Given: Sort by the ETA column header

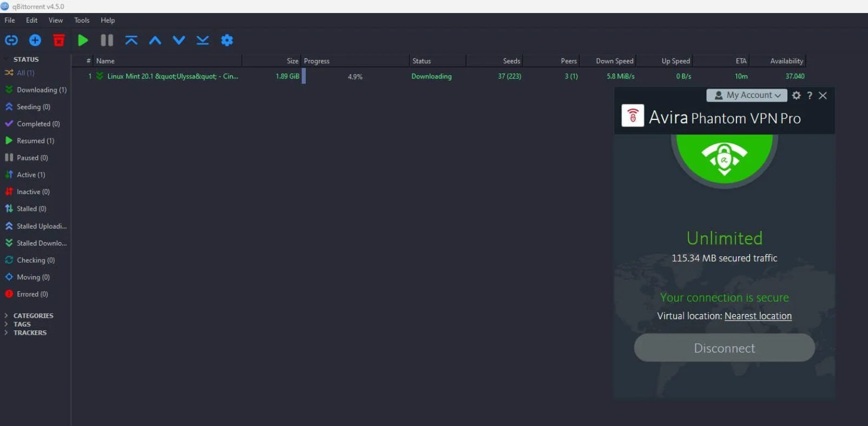Looking at the screenshot, I should pos(721,61).
